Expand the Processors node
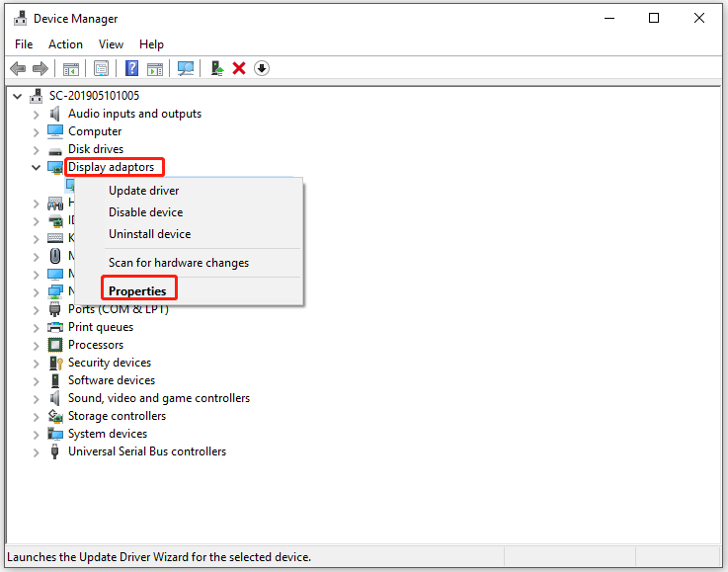 pos(36,346)
